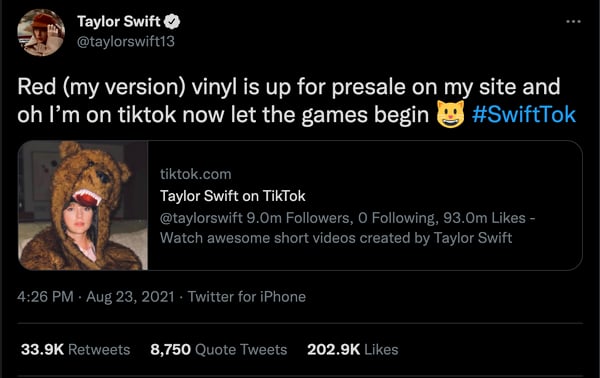Show the 202.9K Likes list

click(353, 349)
